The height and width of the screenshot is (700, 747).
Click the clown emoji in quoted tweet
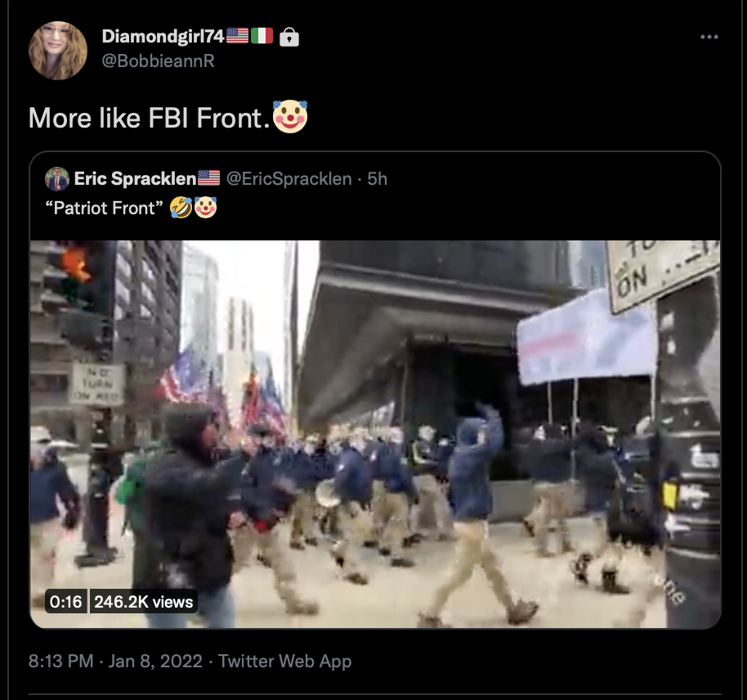point(205,208)
